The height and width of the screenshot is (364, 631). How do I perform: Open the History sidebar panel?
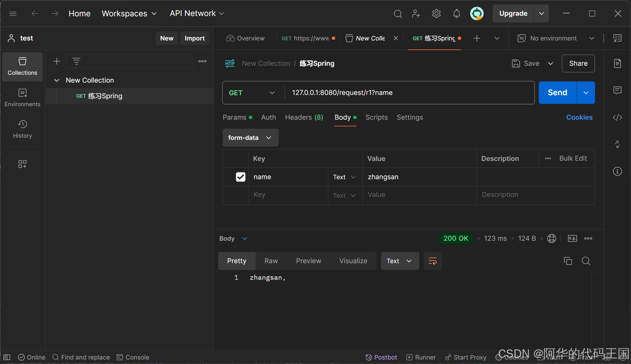[22, 129]
